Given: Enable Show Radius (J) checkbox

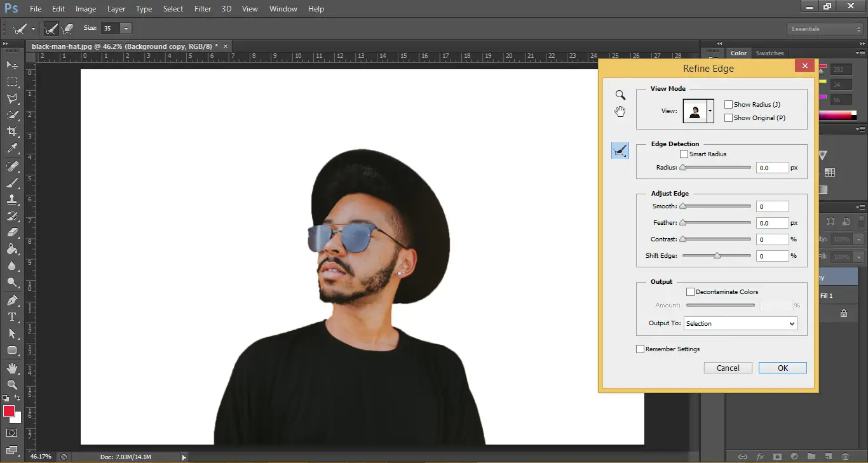Looking at the screenshot, I should 729,105.
